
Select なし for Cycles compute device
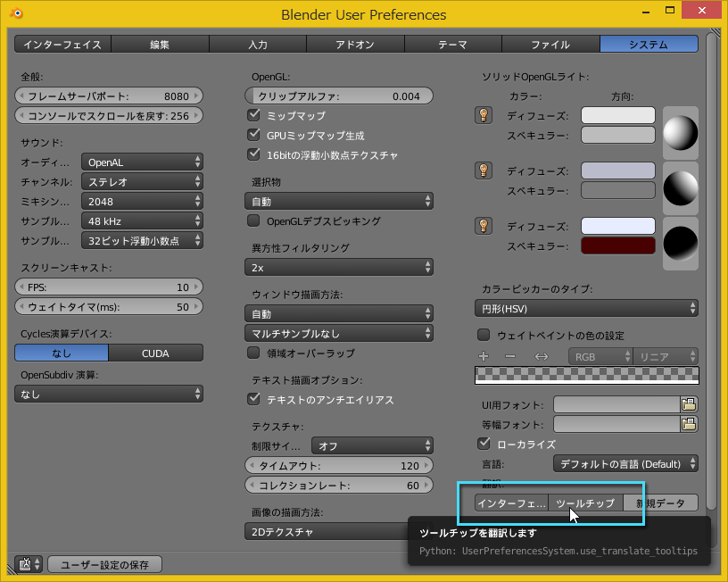pyautogui.click(x=62, y=353)
